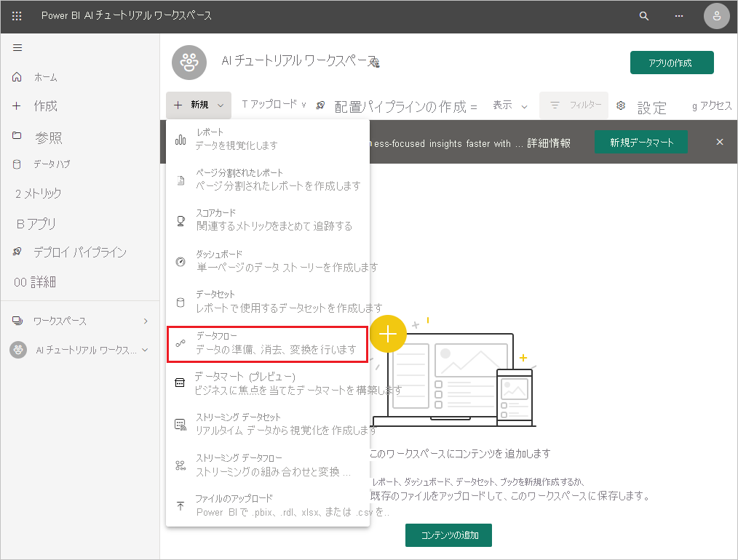Image resolution: width=738 pixels, height=560 pixels.
Task: Select ページ分割されたレポート menu item
Action: (x=268, y=180)
